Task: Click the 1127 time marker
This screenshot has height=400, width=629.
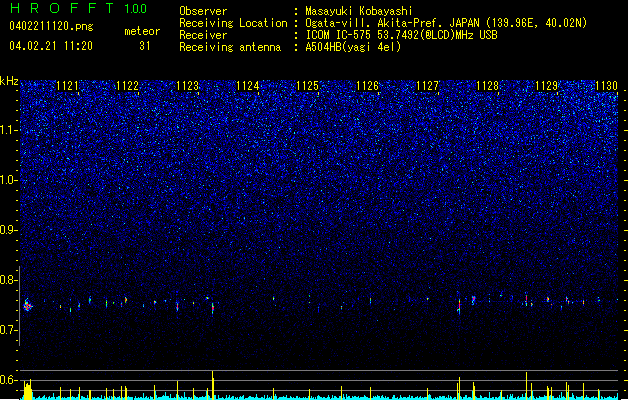Action: click(428, 86)
